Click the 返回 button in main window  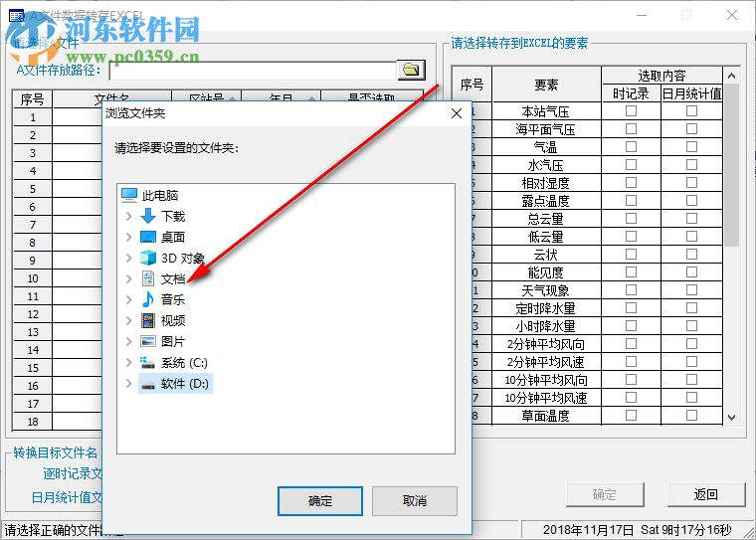[706, 494]
